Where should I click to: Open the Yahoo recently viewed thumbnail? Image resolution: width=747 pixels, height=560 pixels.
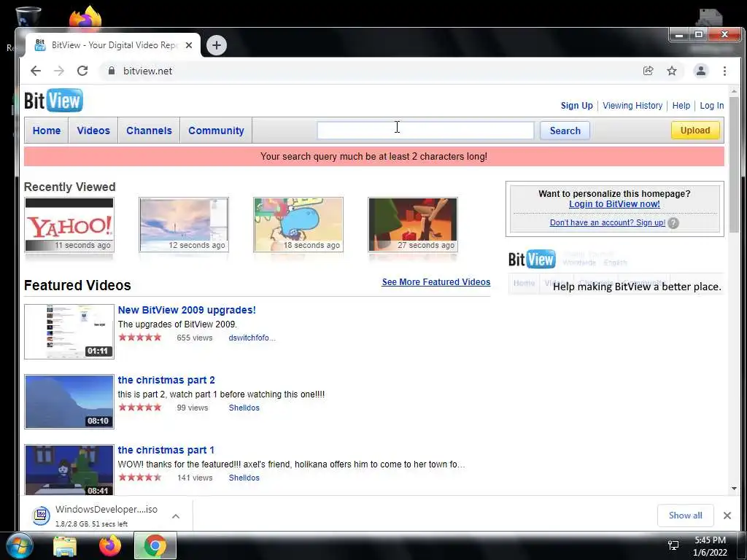click(69, 225)
